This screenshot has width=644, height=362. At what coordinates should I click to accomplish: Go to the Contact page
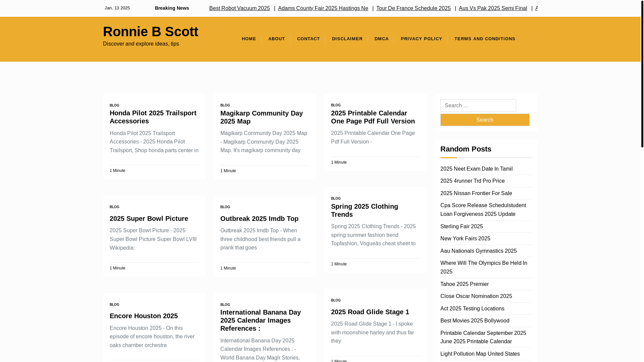point(308,39)
